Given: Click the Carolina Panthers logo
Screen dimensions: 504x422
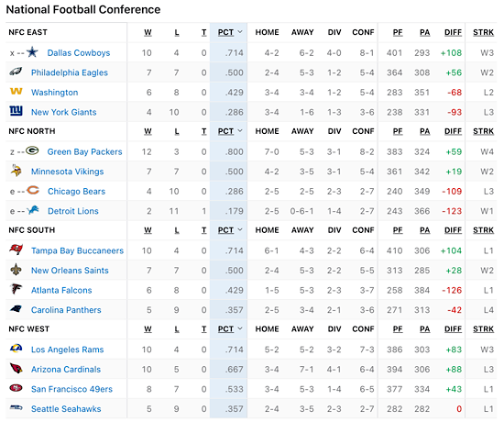Looking at the screenshot, I should 16,309.
